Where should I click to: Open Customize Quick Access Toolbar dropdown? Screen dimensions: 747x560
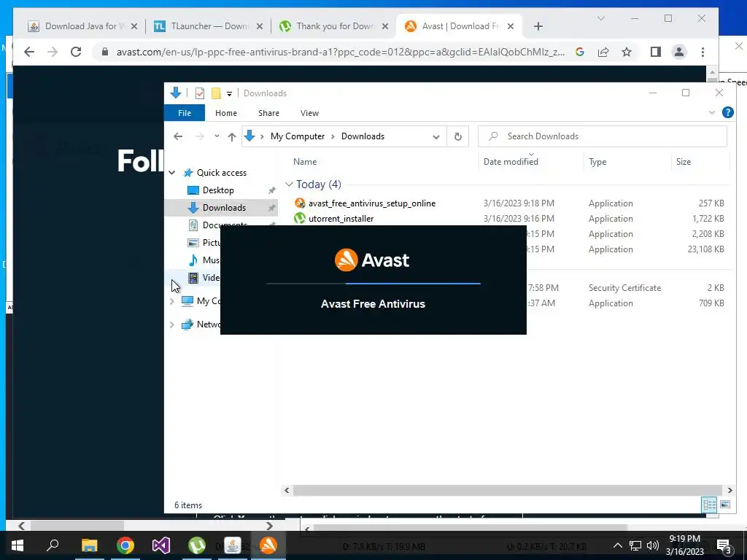pyautogui.click(x=229, y=93)
